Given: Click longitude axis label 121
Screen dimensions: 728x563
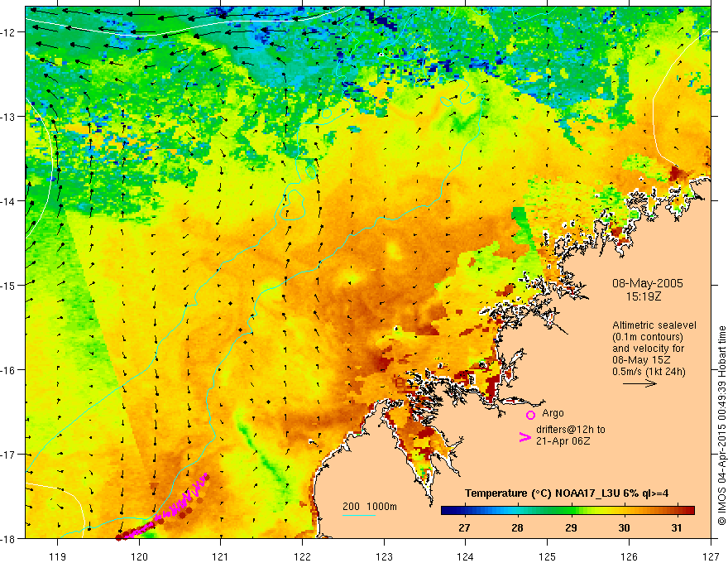Looking at the screenshot, I should 221,556.
